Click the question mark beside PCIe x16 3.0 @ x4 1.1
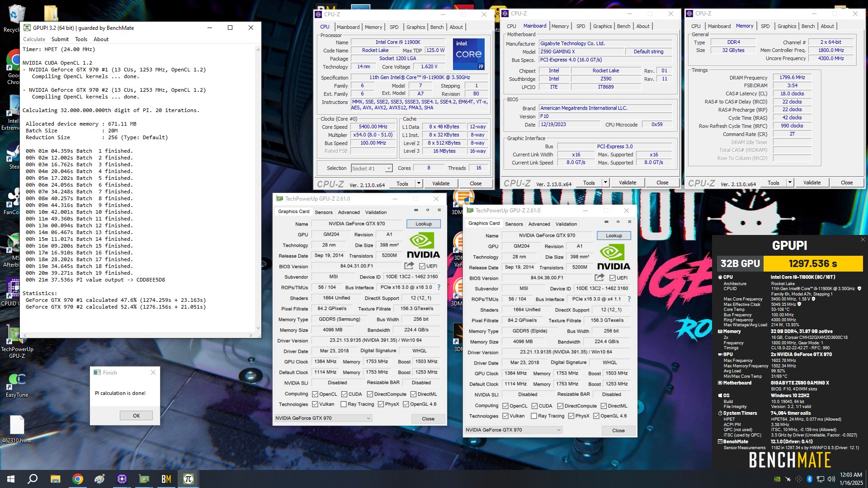The height and width of the screenshot is (488, 868). point(629,299)
